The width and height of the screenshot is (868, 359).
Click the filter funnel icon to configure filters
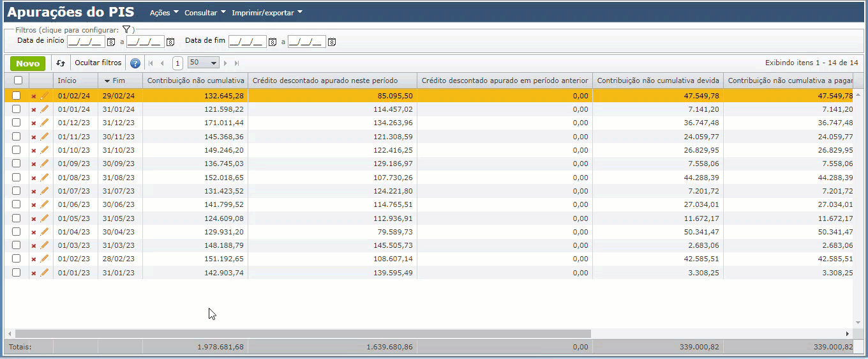click(126, 29)
